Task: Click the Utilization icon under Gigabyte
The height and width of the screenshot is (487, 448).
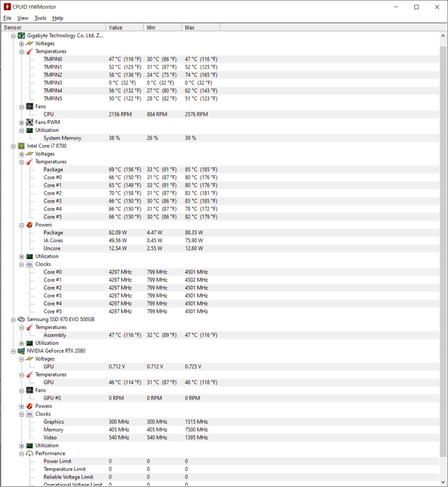Action: pos(30,130)
